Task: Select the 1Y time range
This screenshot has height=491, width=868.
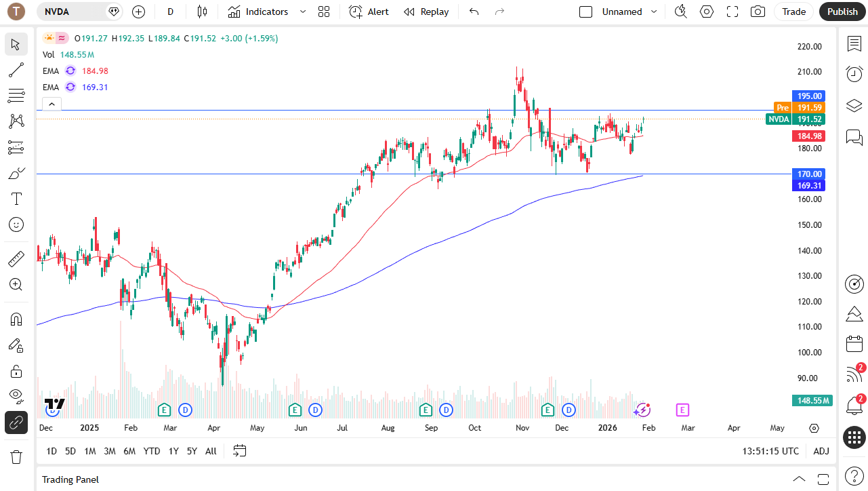Action: point(173,451)
